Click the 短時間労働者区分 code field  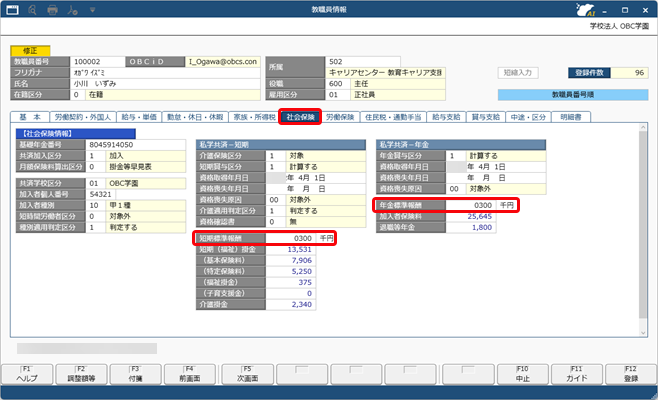click(96, 216)
